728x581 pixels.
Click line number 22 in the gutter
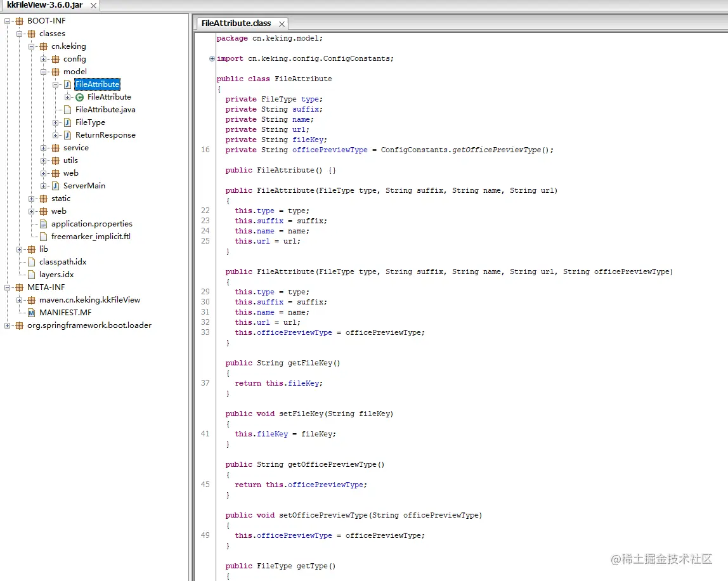click(205, 211)
